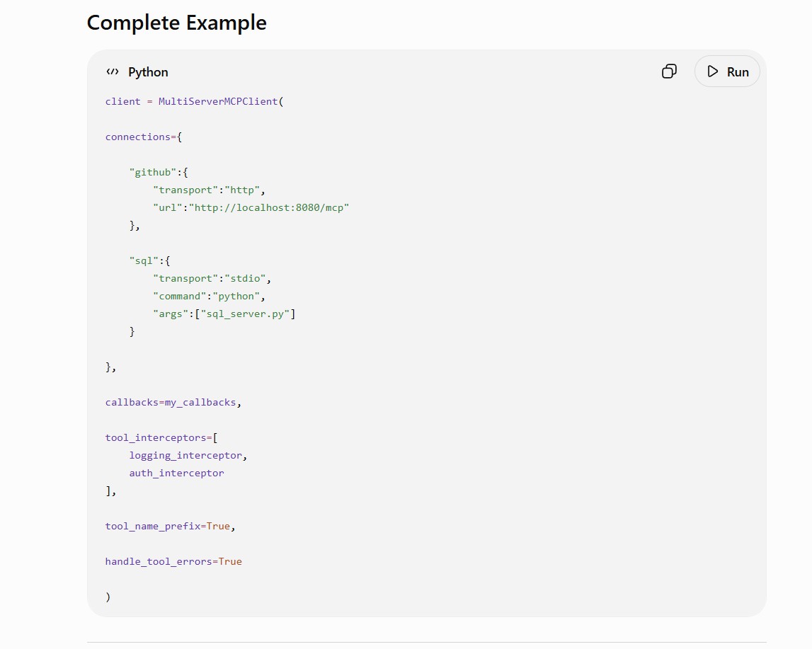This screenshot has height=649, width=812.
Task: Click the 'client = MultiServerMCPClient(' line
Action: click(194, 101)
